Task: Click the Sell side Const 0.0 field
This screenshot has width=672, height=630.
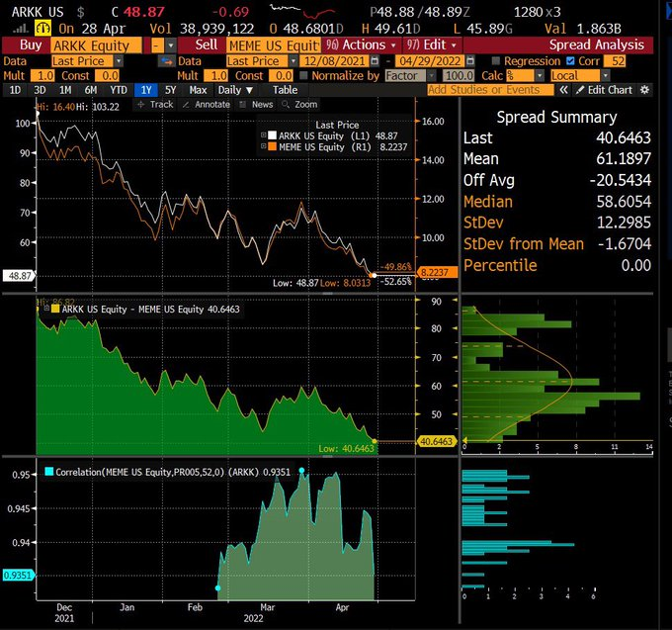Action: [x=282, y=75]
